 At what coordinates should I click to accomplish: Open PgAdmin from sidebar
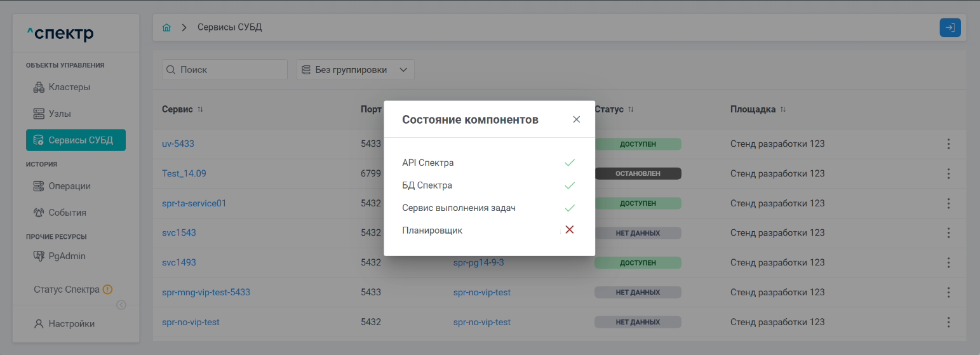click(66, 257)
